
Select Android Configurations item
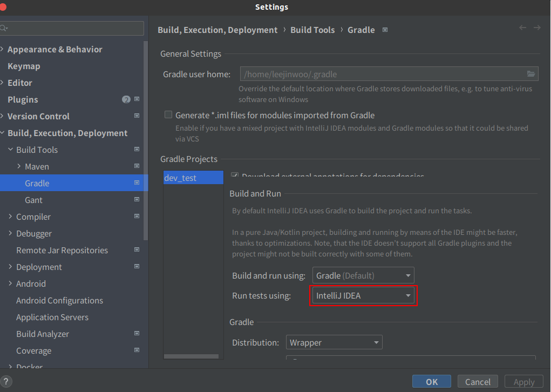[59, 301]
